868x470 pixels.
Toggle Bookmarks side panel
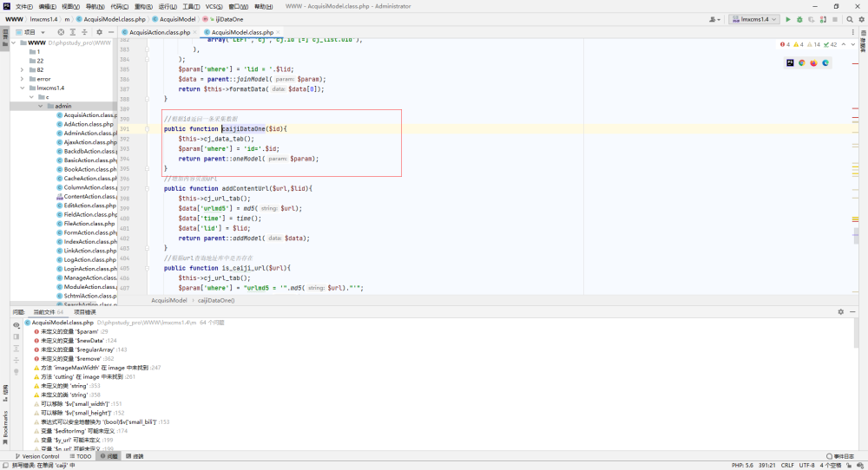click(x=5, y=428)
